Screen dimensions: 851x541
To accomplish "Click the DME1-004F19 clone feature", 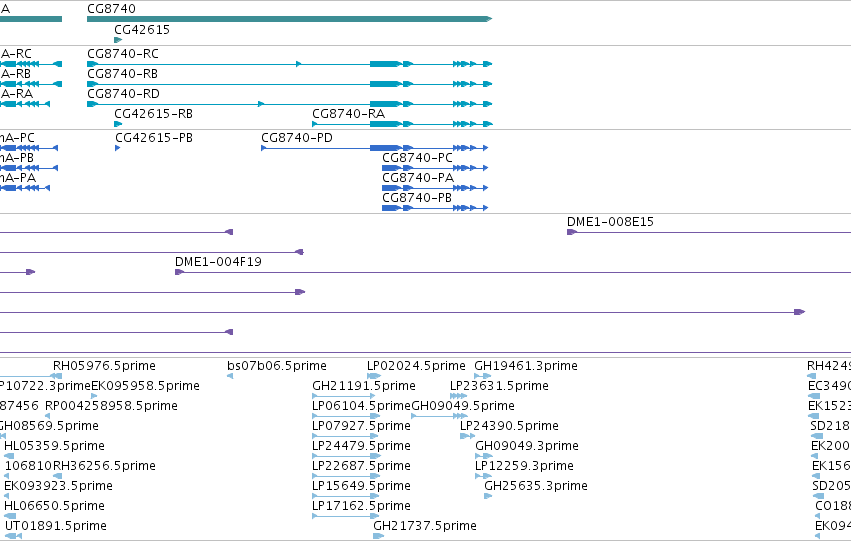I will 513,272.
